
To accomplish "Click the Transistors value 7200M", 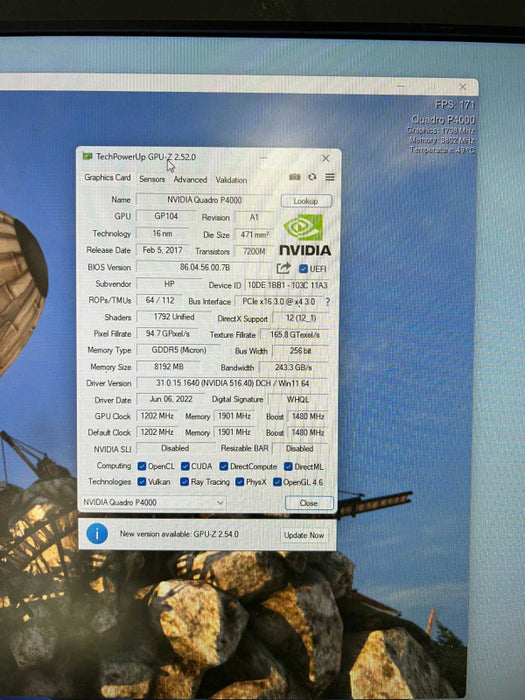I will pyautogui.click(x=254, y=251).
